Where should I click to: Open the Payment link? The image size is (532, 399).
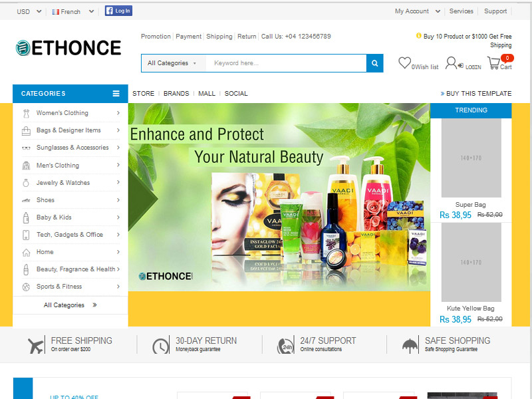pyautogui.click(x=188, y=37)
